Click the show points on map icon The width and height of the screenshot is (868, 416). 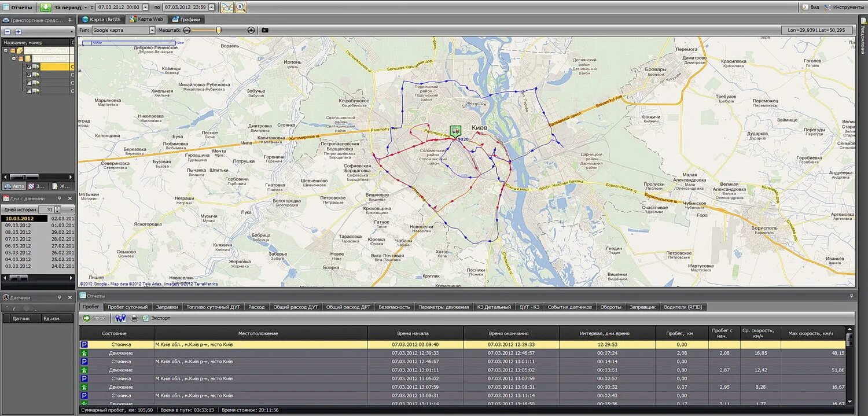(x=120, y=318)
